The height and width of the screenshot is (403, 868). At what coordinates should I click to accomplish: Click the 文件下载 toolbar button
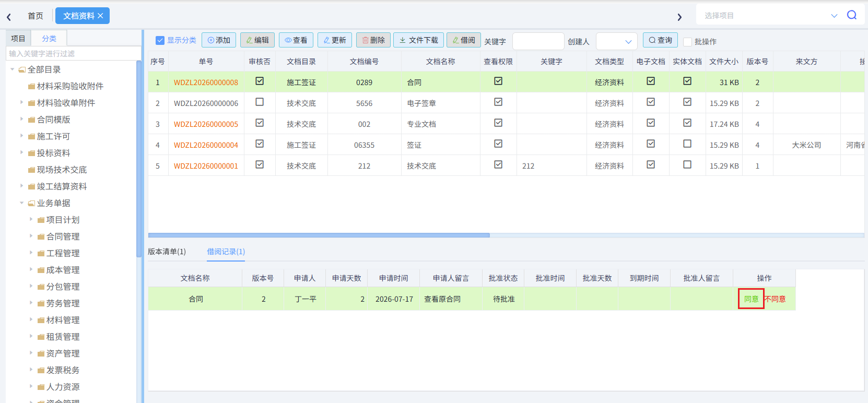point(419,40)
